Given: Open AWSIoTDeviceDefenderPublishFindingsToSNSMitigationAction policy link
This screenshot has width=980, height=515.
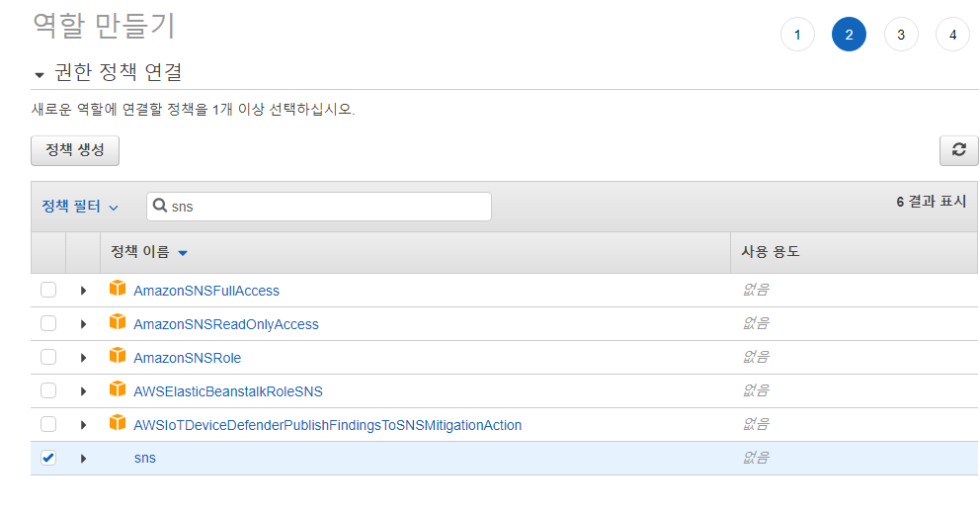Looking at the screenshot, I should (x=328, y=425).
